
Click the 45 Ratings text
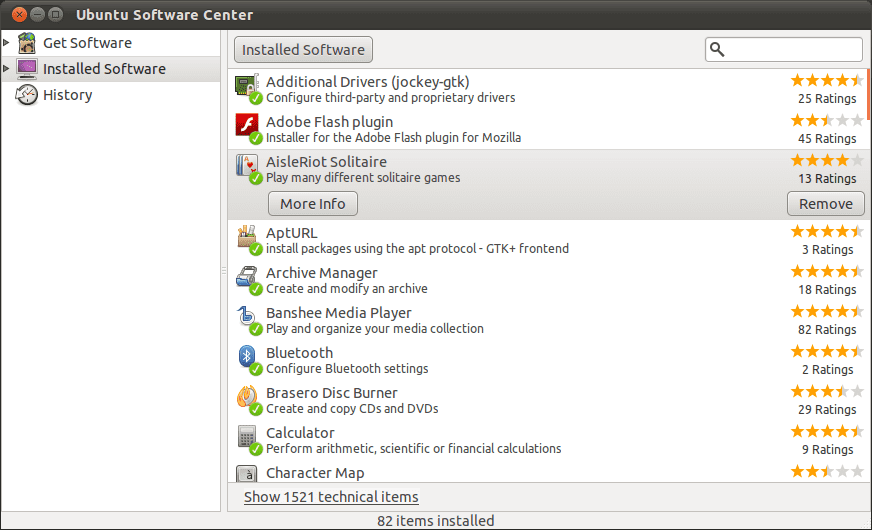827,139
